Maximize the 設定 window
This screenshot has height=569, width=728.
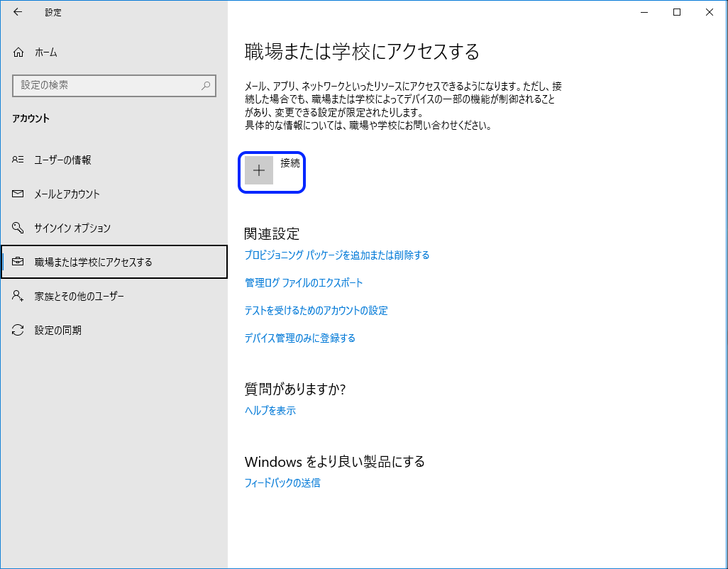click(676, 13)
